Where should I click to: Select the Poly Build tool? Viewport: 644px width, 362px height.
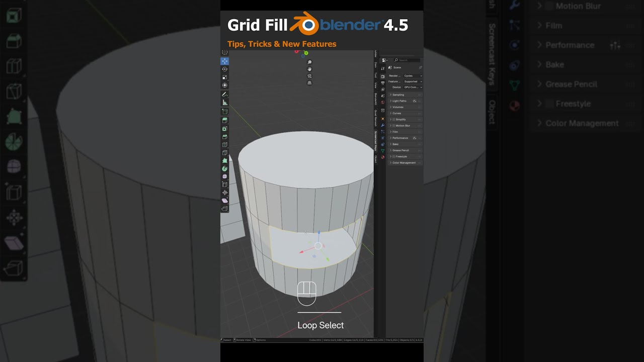pyautogui.click(x=225, y=161)
